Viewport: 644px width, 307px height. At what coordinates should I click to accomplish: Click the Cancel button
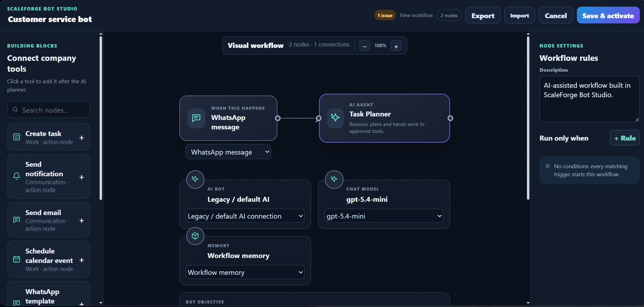[556, 15]
